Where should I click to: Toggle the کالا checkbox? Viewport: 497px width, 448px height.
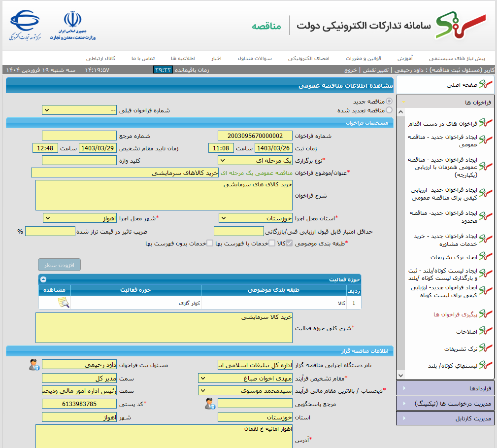tap(289, 243)
